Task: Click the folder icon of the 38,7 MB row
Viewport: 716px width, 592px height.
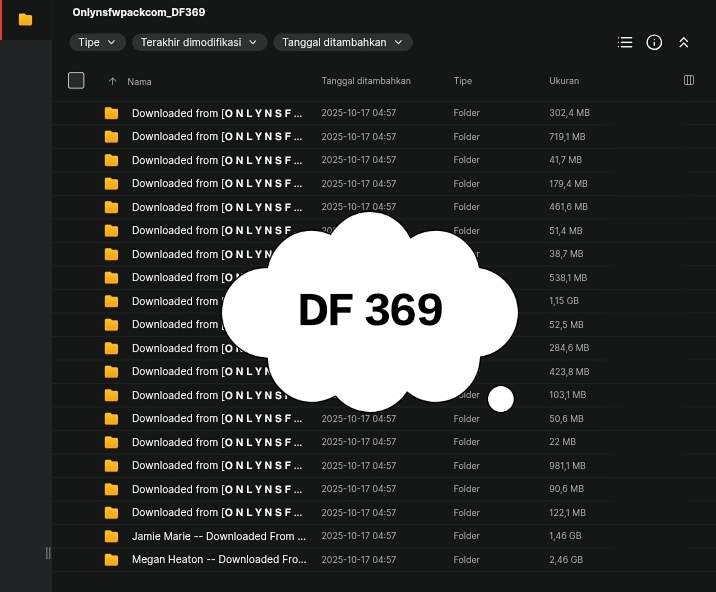Action: (111, 254)
